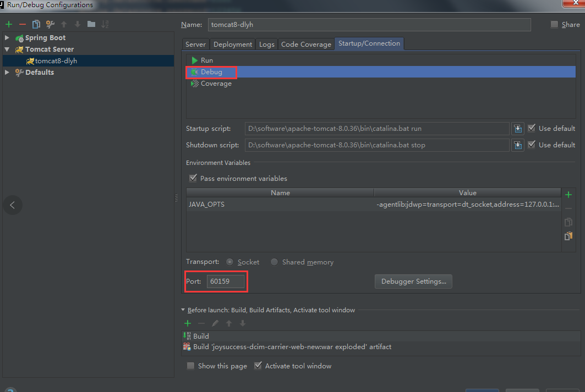Select the Debug startup mode
This screenshot has width=585, height=392.
[381, 72]
